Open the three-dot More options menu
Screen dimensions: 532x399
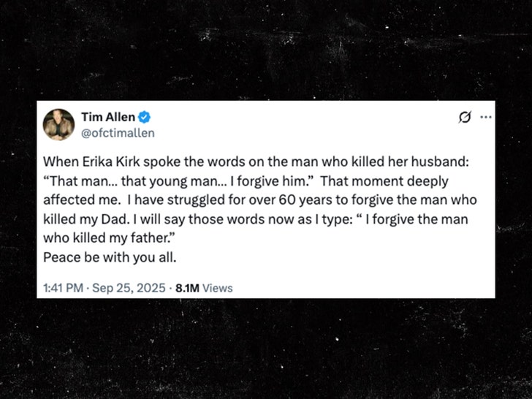coord(485,118)
